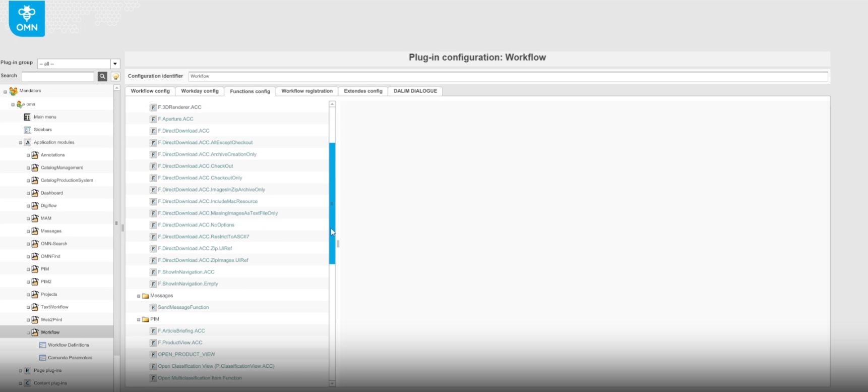Click the functions list scroll down arrow
The height and width of the screenshot is (392, 868).
pyautogui.click(x=332, y=384)
